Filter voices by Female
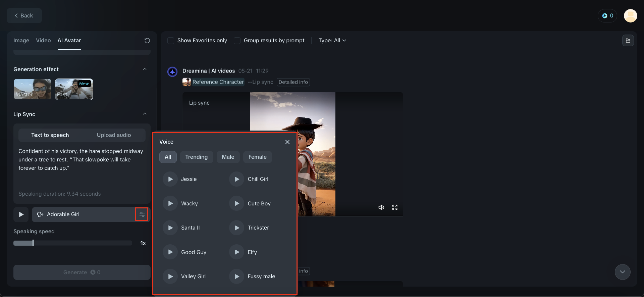The height and width of the screenshot is (297, 644). point(258,157)
